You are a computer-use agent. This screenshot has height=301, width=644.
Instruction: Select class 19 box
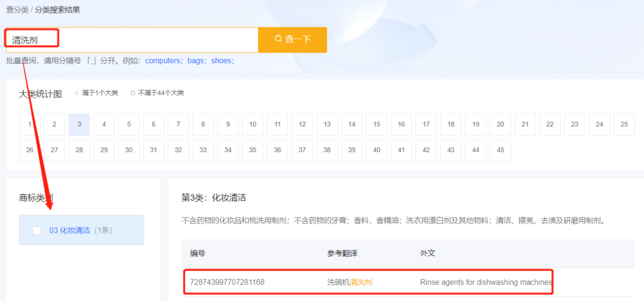pos(476,125)
